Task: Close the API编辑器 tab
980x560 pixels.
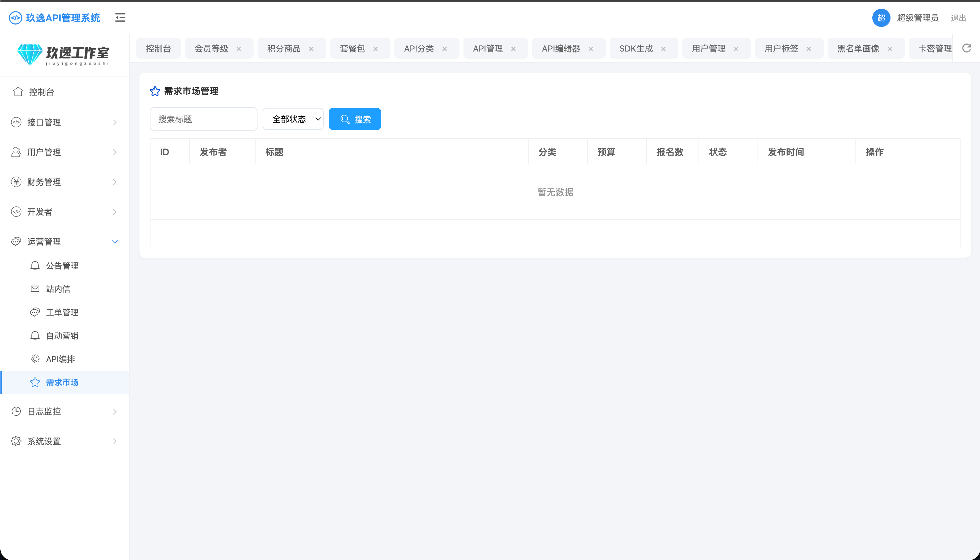Action: 591,49
